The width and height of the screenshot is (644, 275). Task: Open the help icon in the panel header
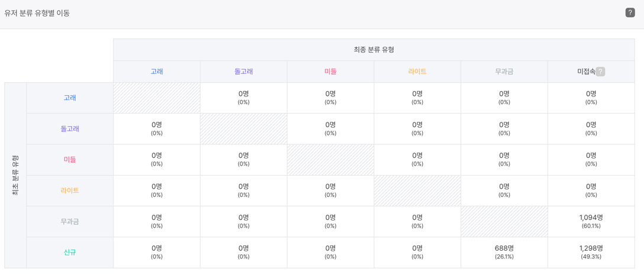coord(630,12)
